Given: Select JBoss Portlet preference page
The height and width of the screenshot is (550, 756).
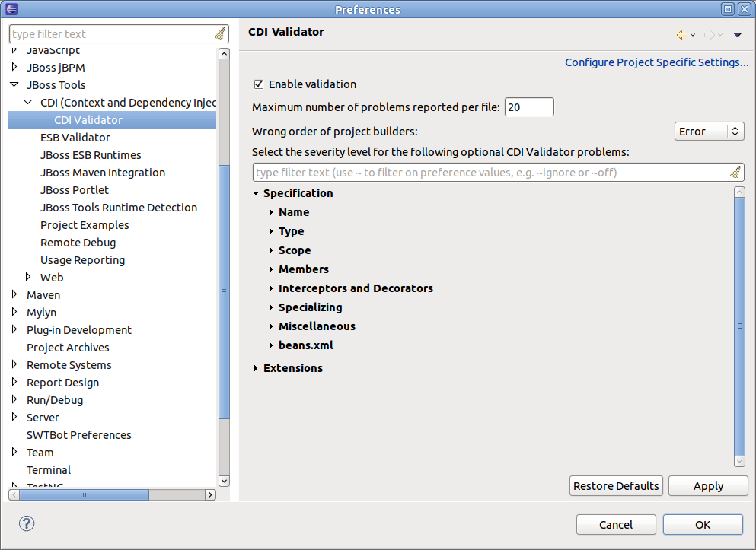Looking at the screenshot, I should tap(75, 190).
